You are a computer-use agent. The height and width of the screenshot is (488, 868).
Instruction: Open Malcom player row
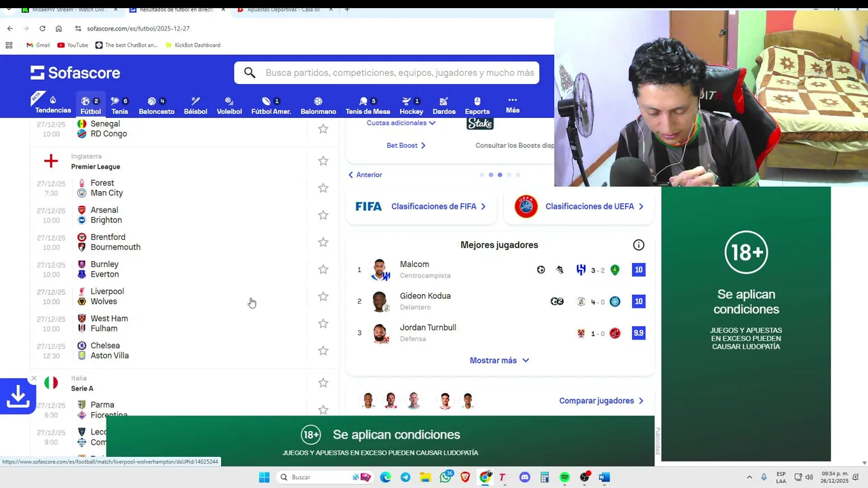coord(500,270)
